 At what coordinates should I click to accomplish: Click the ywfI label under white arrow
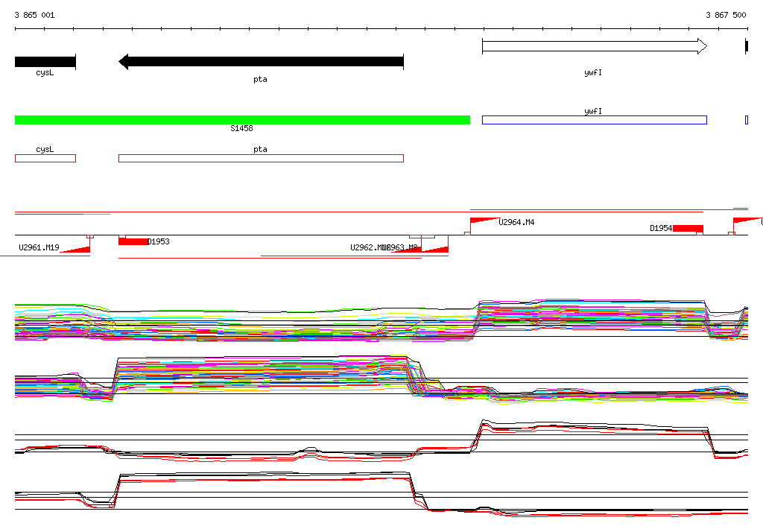coord(592,72)
